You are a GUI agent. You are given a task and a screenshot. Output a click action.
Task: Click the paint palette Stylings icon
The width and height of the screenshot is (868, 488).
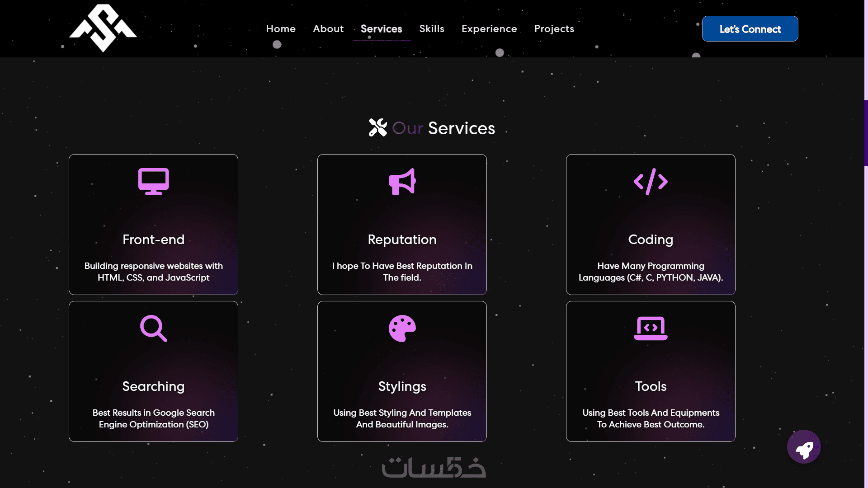click(x=402, y=328)
